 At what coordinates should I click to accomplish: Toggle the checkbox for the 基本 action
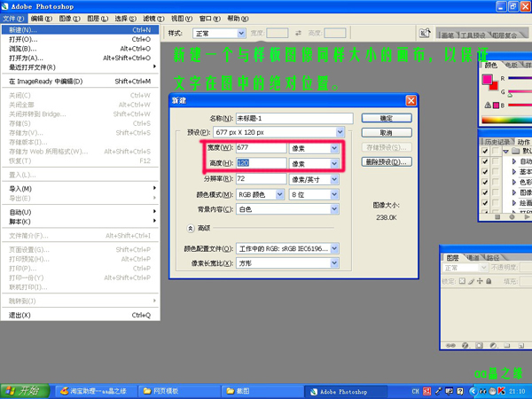[x=485, y=172]
